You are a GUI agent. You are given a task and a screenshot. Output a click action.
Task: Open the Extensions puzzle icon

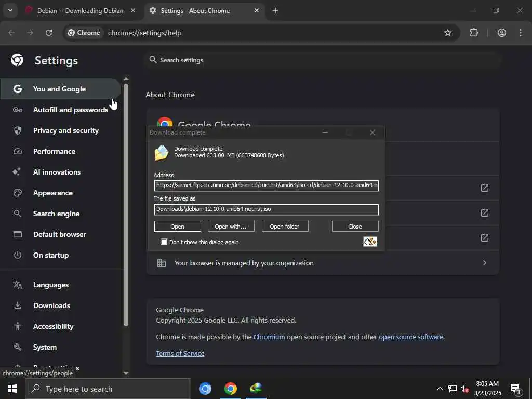(474, 33)
